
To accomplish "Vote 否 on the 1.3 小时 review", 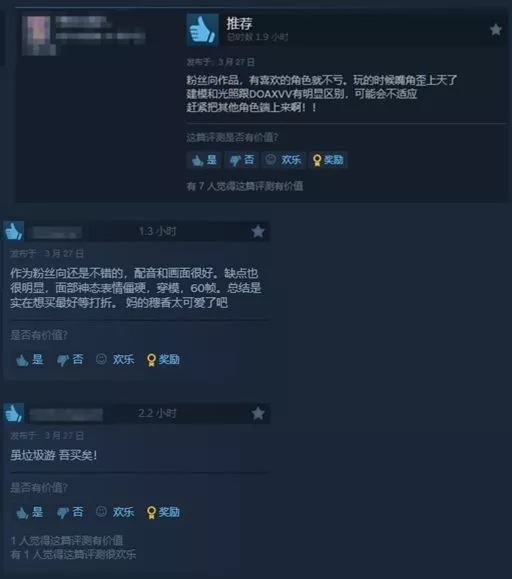I will (x=70, y=360).
